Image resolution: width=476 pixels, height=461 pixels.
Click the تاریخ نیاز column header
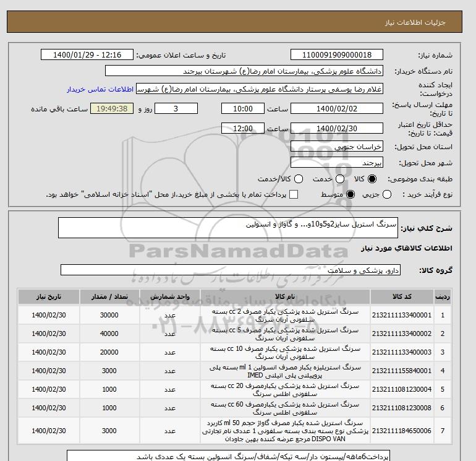tap(49, 297)
